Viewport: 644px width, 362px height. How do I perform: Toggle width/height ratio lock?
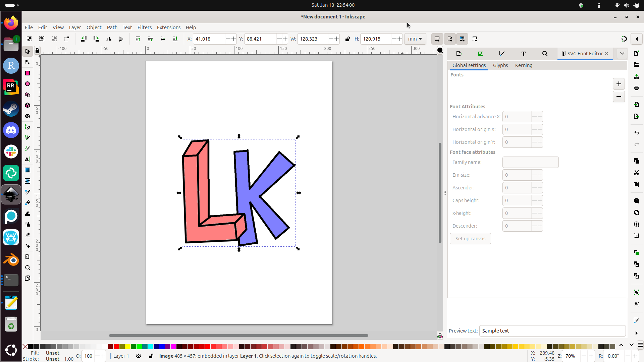(347, 39)
